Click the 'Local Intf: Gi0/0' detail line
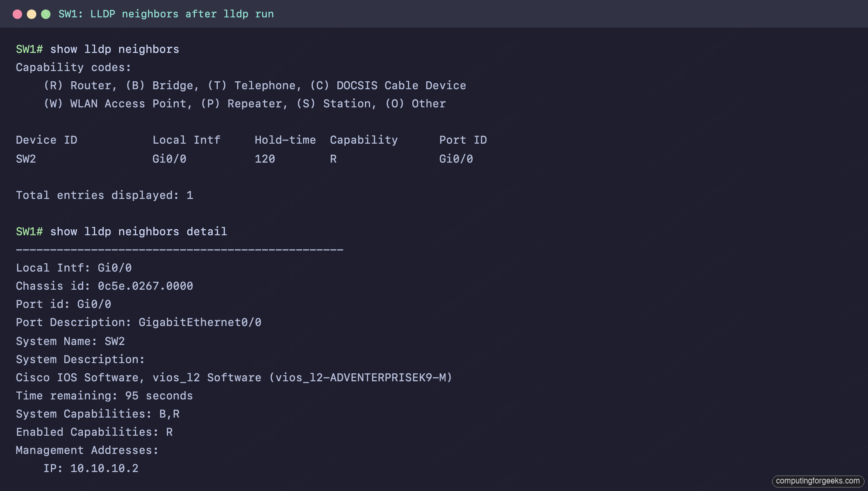The width and height of the screenshot is (868, 491). [x=74, y=268]
